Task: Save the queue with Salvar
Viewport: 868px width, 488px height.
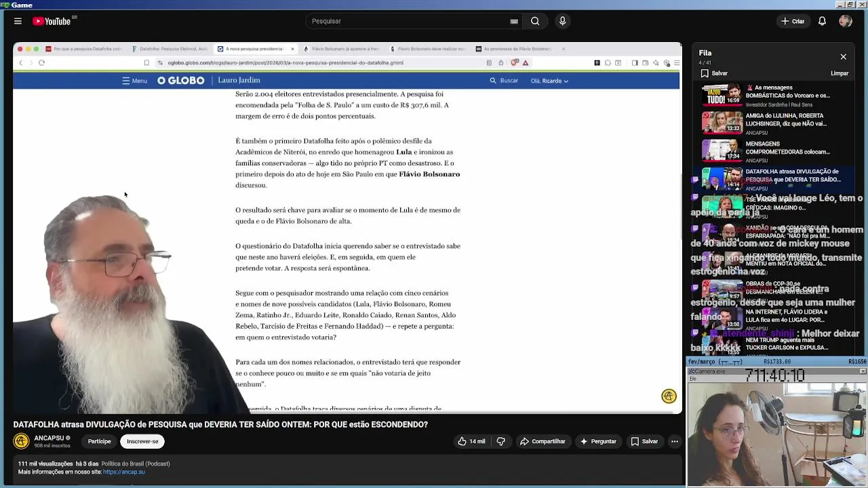Action: click(714, 73)
